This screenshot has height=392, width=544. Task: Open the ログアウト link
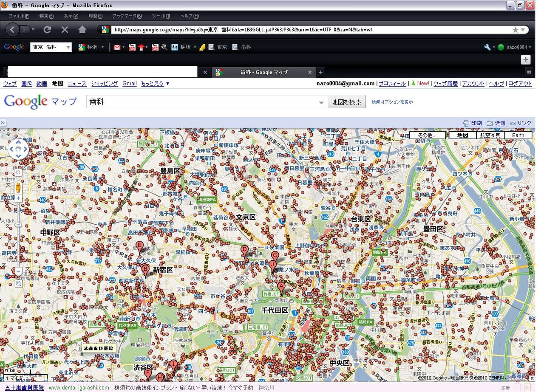[520, 84]
